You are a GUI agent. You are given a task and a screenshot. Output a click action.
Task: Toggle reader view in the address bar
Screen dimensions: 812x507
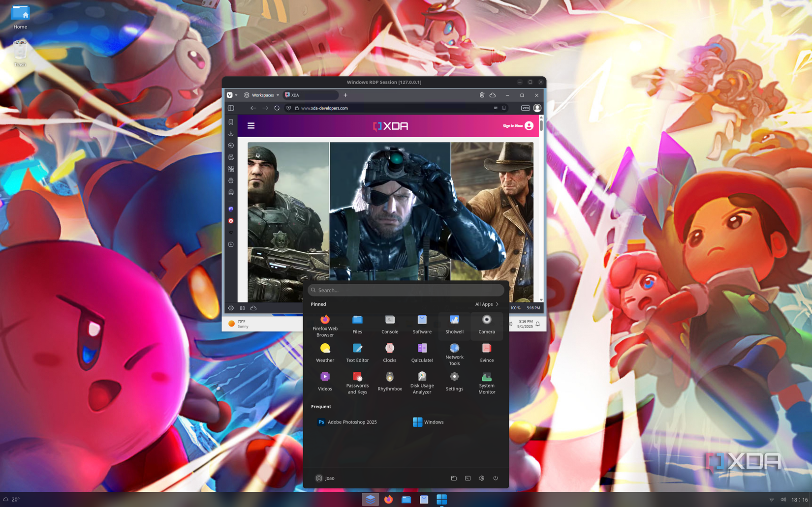click(x=496, y=108)
